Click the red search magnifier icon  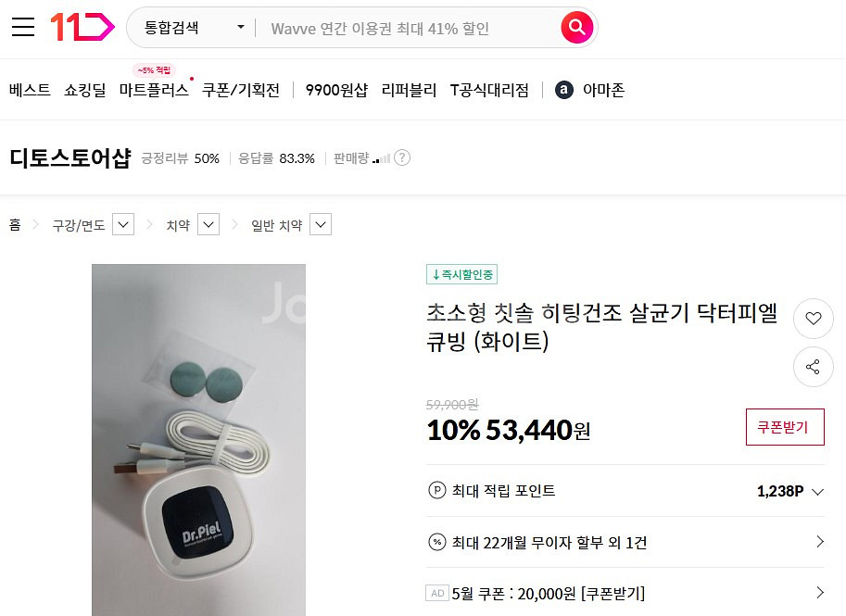(576, 28)
